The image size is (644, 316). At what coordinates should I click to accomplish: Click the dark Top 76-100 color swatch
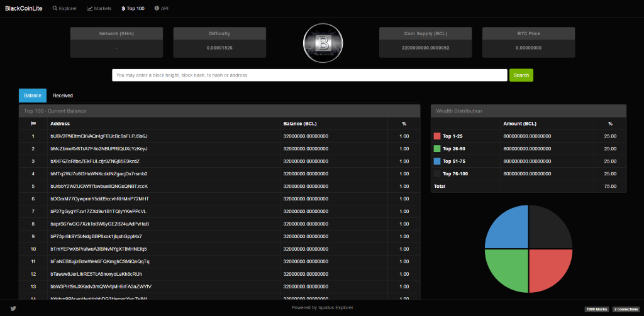click(437, 173)
